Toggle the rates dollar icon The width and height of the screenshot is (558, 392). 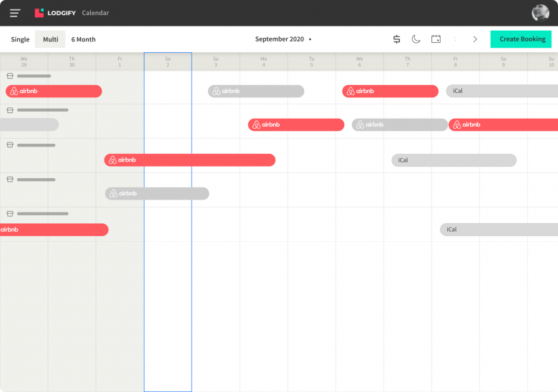click(x=396, y=39)
